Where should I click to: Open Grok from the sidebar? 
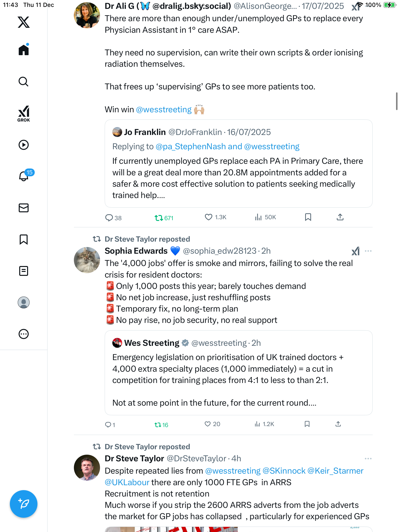(24, 114)
